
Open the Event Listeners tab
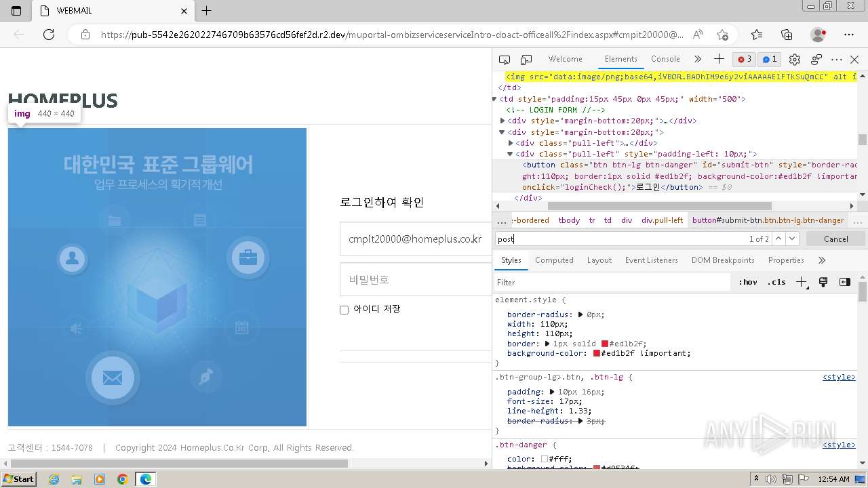[651, 260]
